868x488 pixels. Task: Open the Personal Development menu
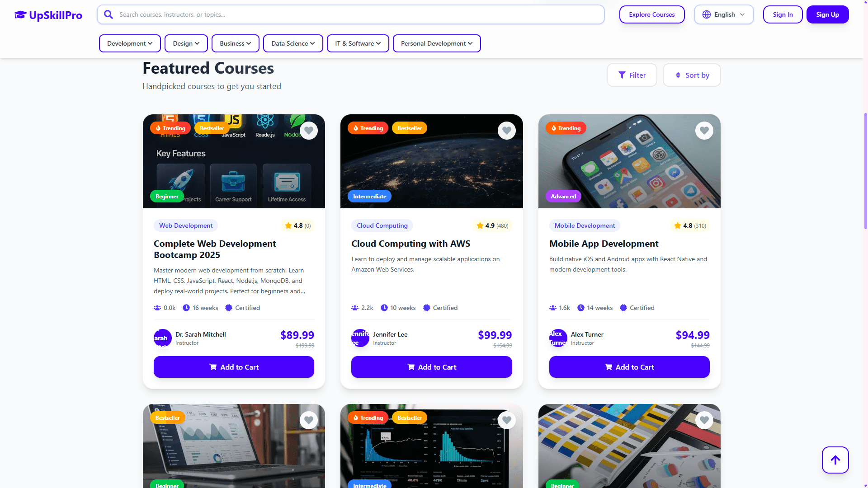pyautogui.click(x=437, y=43)
